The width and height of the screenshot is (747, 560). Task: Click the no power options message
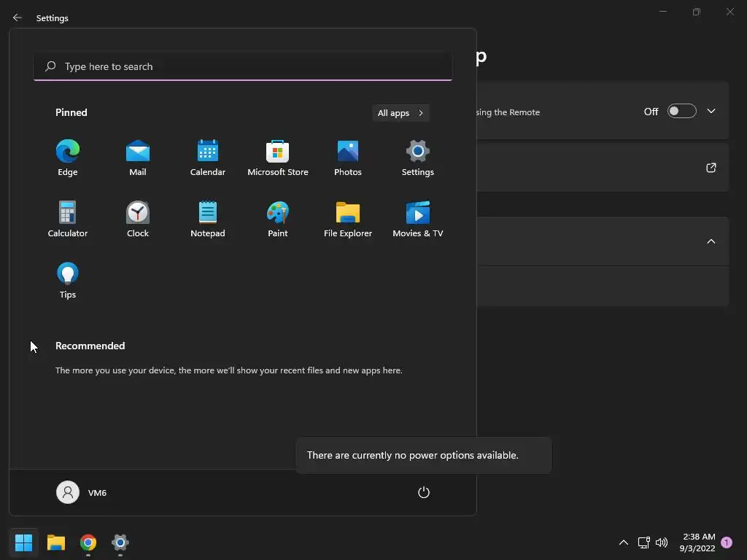tap(413, 455)
